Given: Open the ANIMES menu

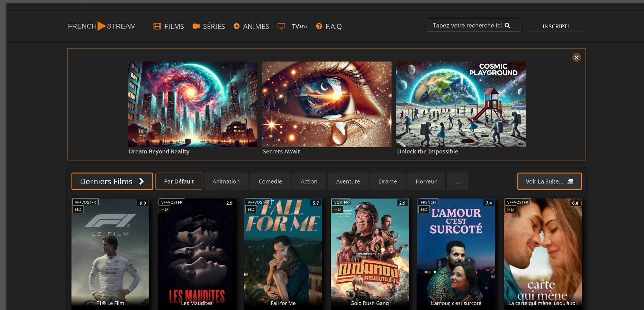Looking at the screenshot, I should click(x=251, y=26).
